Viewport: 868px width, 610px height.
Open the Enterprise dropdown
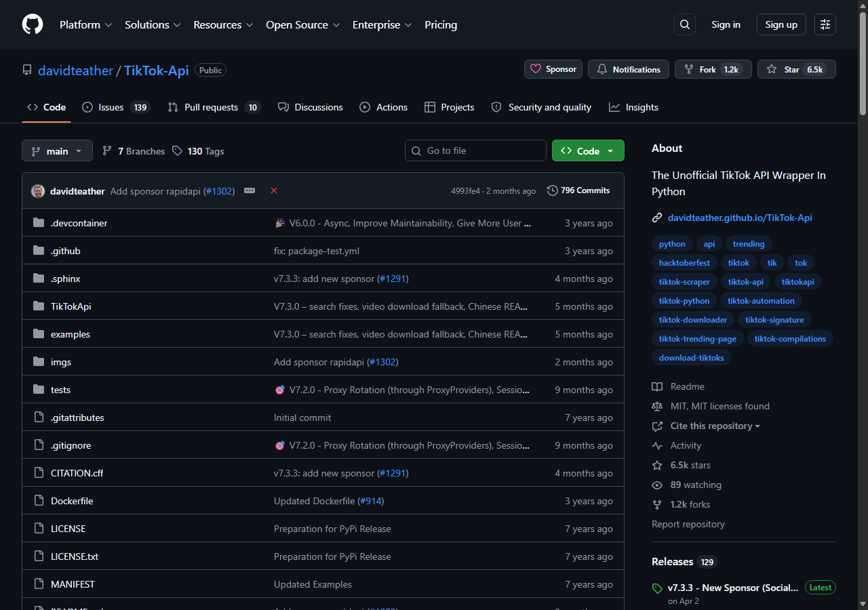(382, 24)
